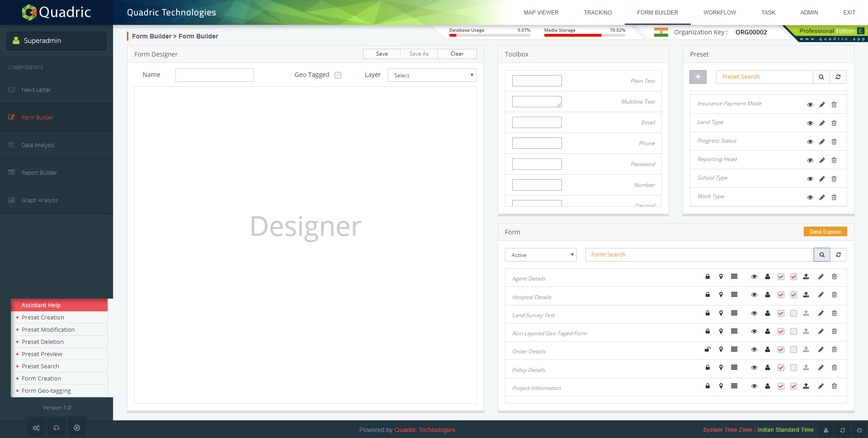Delete the Agent Details form

(x=834, y=276)
